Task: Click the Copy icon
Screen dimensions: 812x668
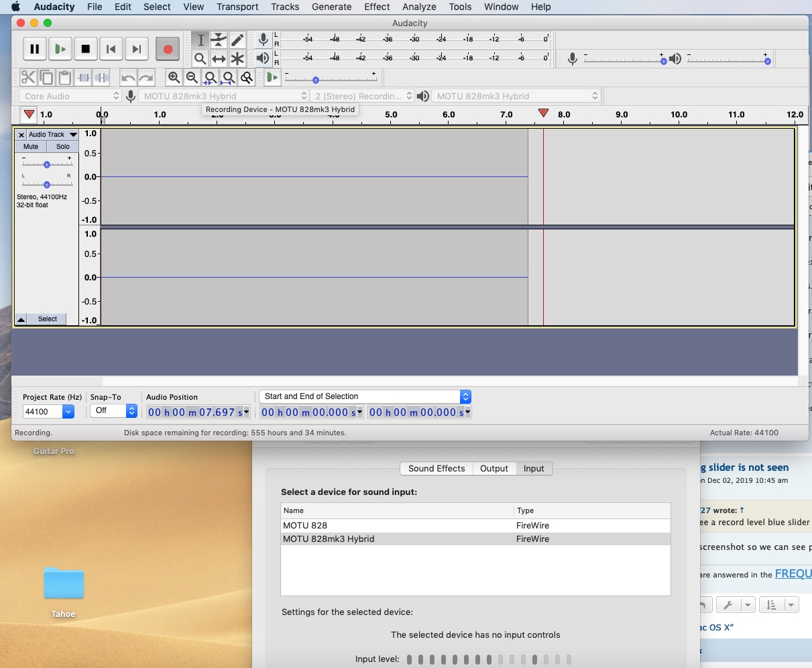Action: click(46, 78)
